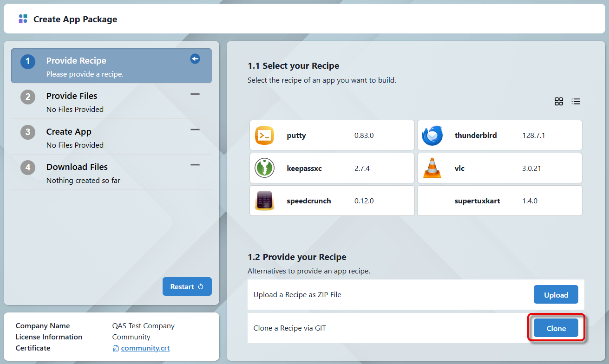Screen dimensions: 609x364
Task: Click the 'License Information' label
Action: [49, 337]
